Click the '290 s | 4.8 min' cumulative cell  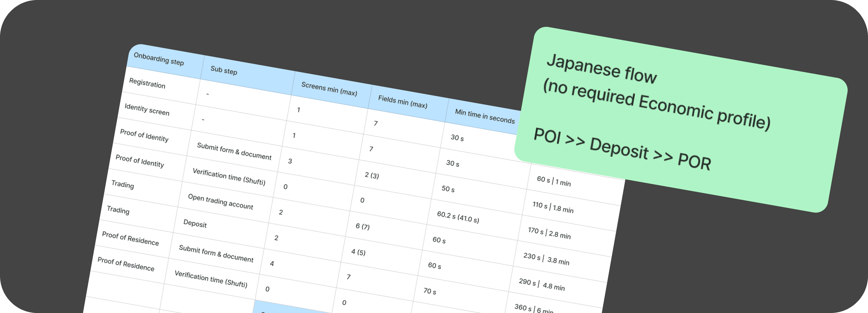pos(542,284)
